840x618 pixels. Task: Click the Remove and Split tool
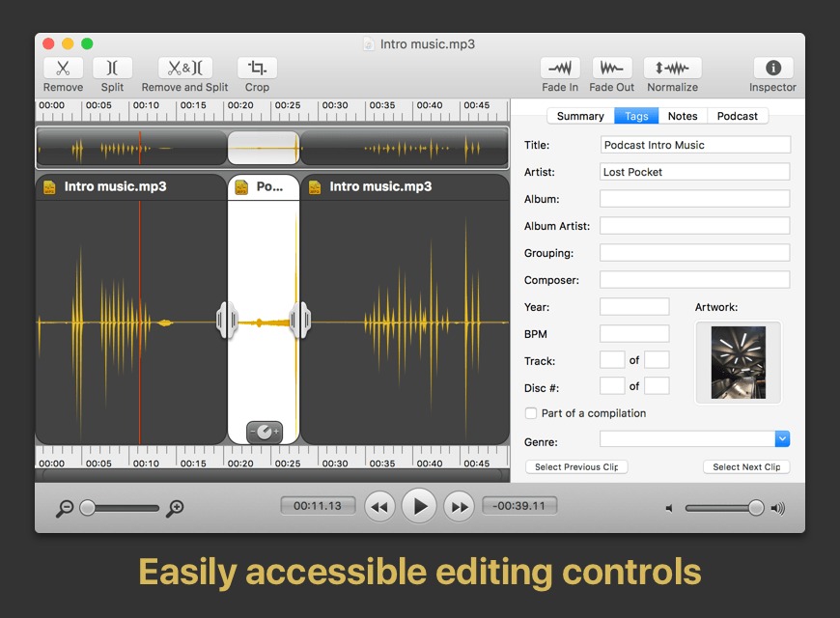click(x=184, y=69)
